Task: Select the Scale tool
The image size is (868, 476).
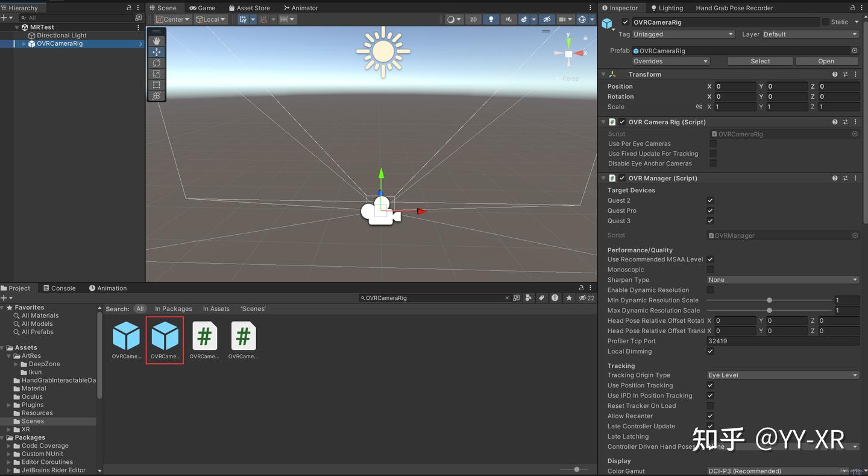Action: tap(156, 74)
